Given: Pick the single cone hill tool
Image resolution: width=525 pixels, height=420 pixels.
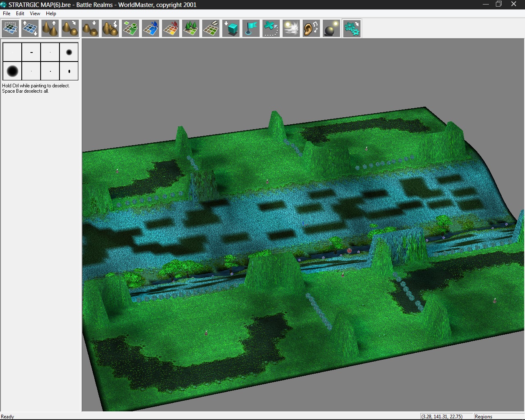Looking at the screenshot, I should [50, 28].
